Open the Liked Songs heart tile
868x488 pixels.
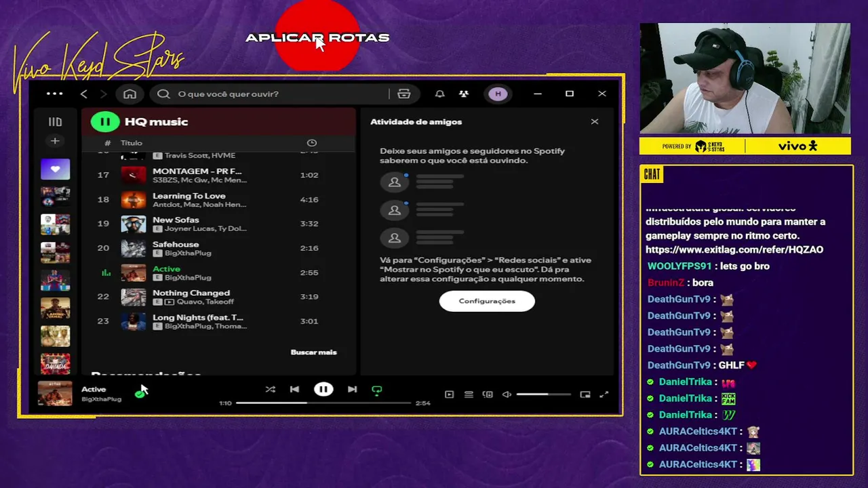point(55,169)
